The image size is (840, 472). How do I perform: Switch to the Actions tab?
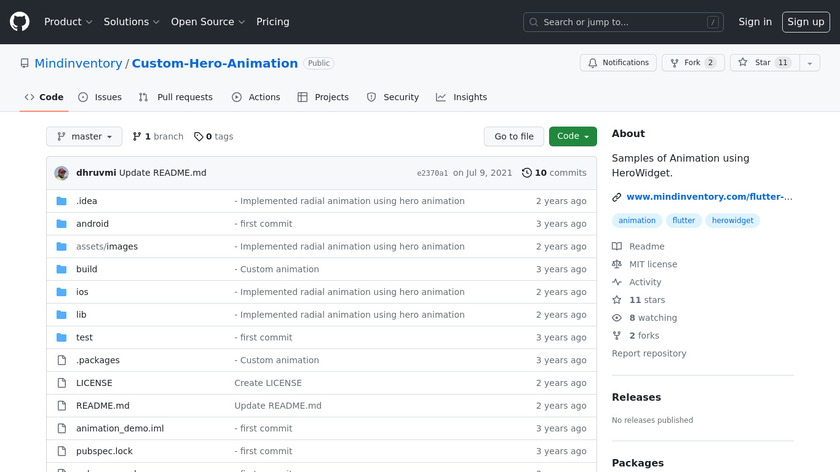tap(256, 97)
